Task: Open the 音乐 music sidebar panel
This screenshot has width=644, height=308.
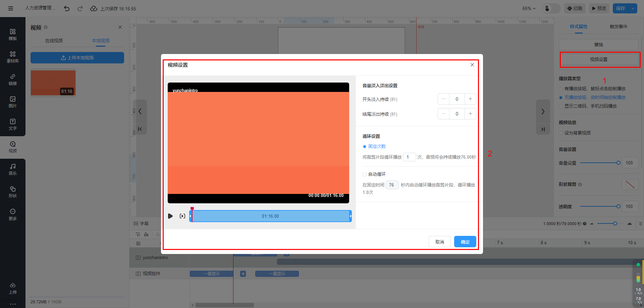Action: click(13, 169)
